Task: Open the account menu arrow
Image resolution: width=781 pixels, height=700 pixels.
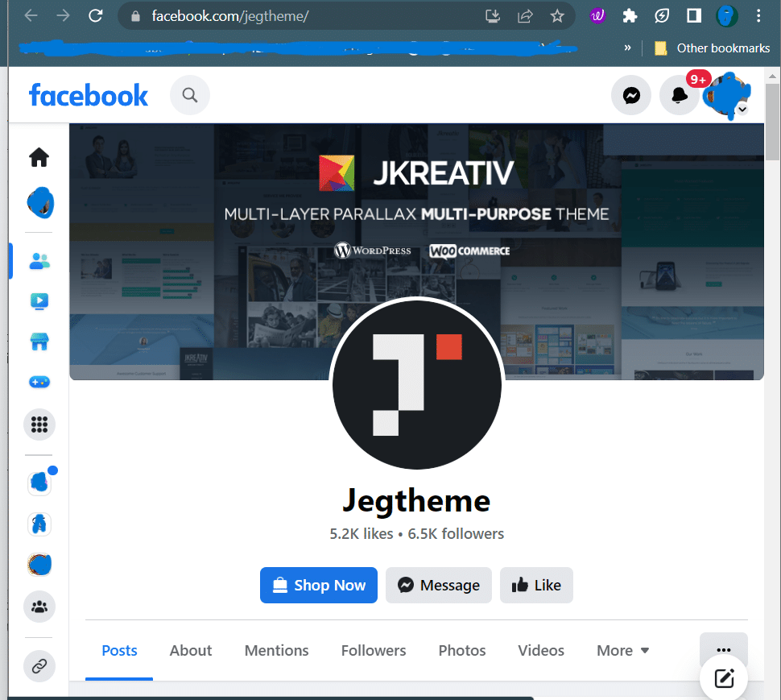Action: coord(742,109)
